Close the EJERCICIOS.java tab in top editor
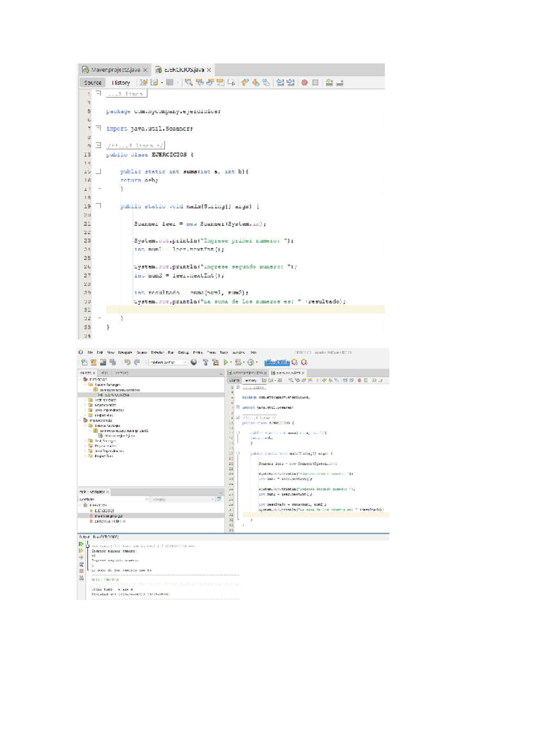Image resolution: width=535 pixels, height=756 pixels. [209, 70]
